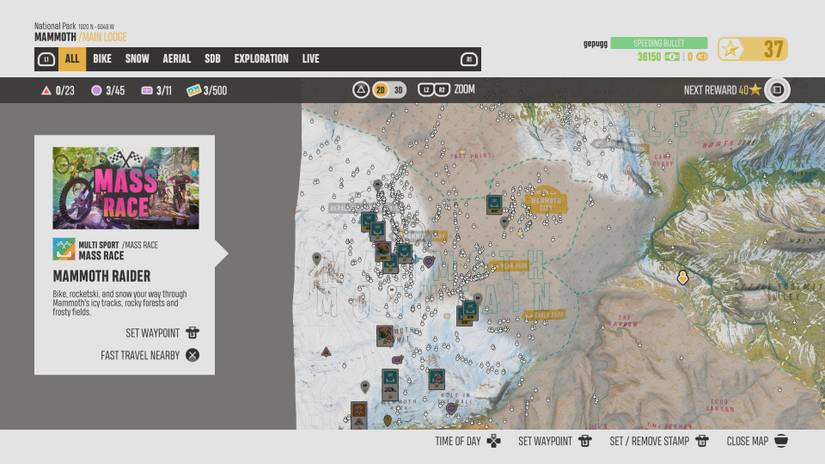Open the BIKE category tab
This screenshot has width=825, height=464.
click(102, 59)
